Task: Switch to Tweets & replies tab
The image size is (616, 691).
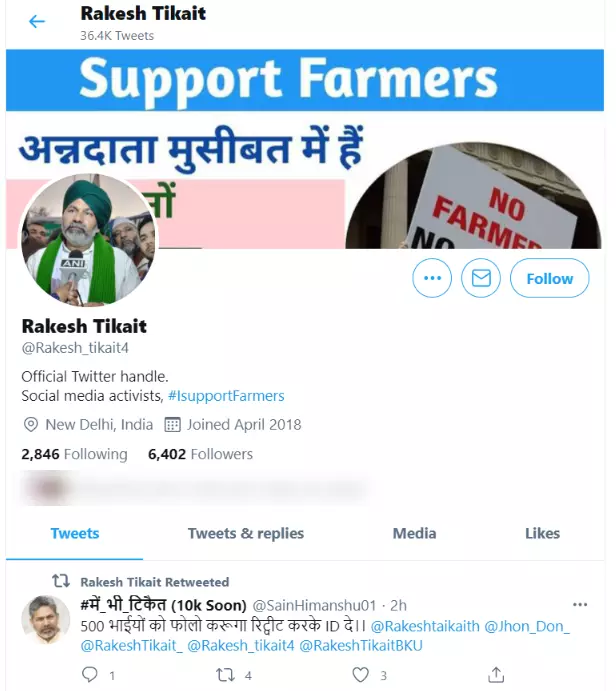Action: click(246, 534)
